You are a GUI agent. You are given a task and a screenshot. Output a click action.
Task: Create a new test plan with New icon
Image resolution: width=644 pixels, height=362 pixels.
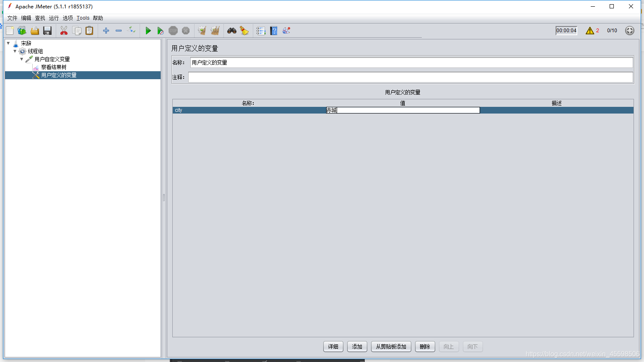(x=10, y=31)
